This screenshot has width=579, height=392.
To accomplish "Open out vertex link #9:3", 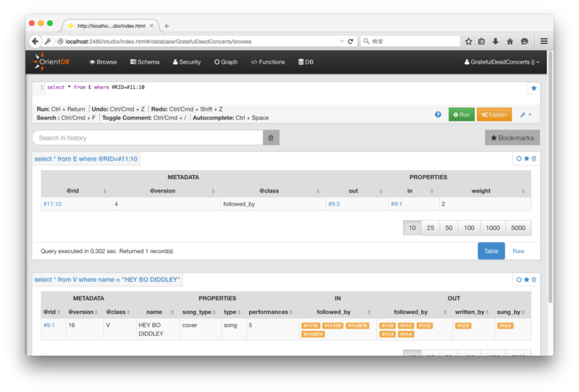I will tap(334, 204).
